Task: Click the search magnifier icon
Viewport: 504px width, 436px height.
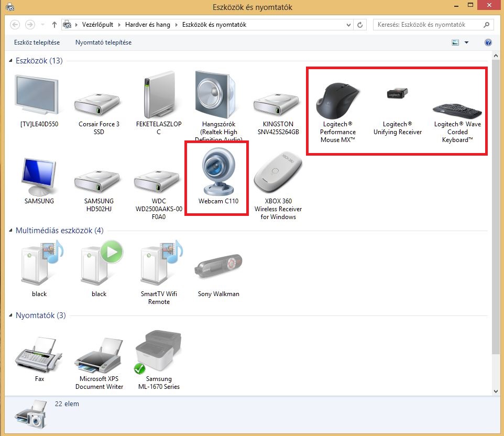Action: 486,25
